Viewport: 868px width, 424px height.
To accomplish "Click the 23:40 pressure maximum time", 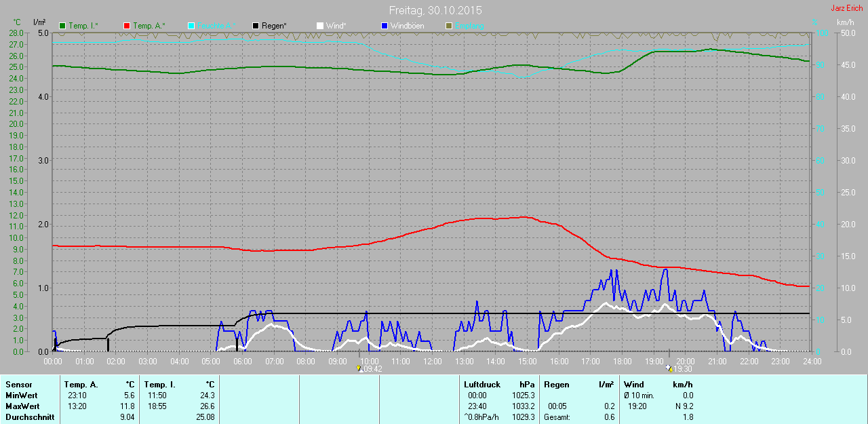I will [x=477, y=406].
